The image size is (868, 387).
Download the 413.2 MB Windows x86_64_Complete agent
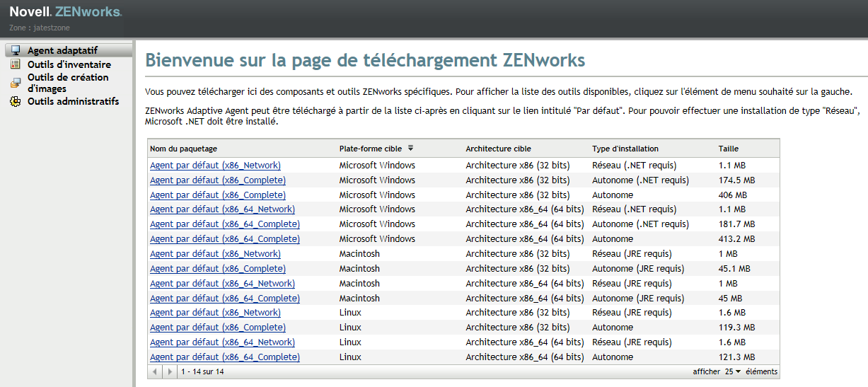pyautogui.click(x=225, y=239)
